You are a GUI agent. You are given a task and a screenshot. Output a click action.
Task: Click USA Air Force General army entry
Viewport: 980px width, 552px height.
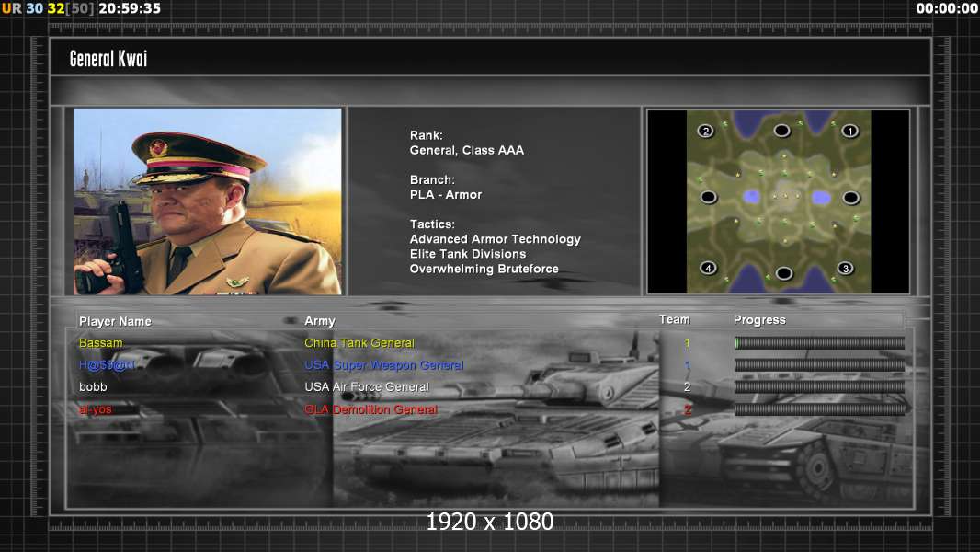point(367,387)
